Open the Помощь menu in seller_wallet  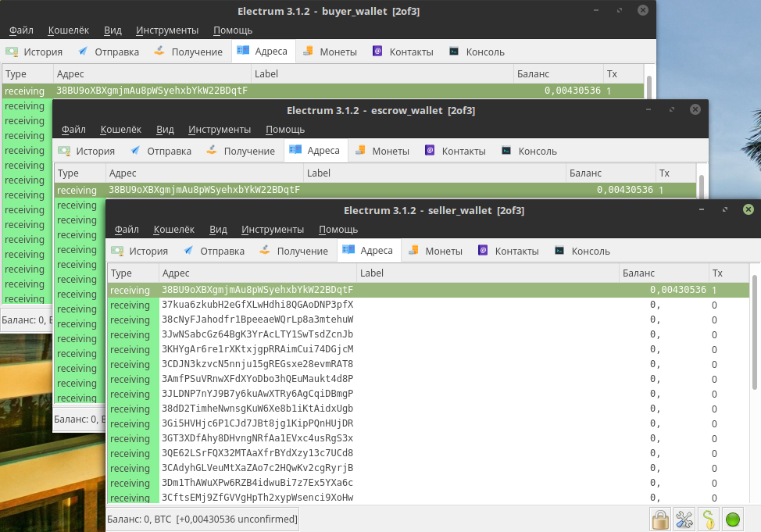tap(338, 230)
